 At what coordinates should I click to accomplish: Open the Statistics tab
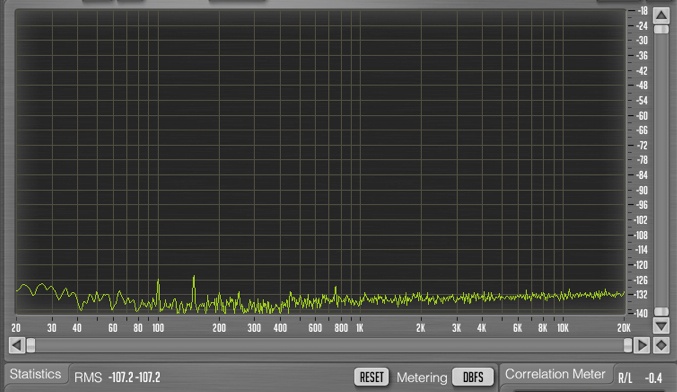(35, 374)
